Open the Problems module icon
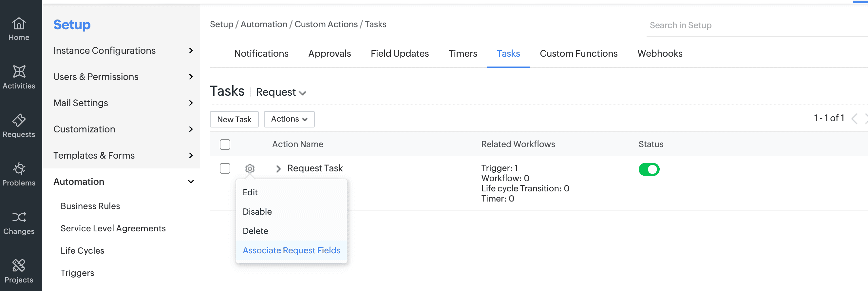 tap(19, 174)
